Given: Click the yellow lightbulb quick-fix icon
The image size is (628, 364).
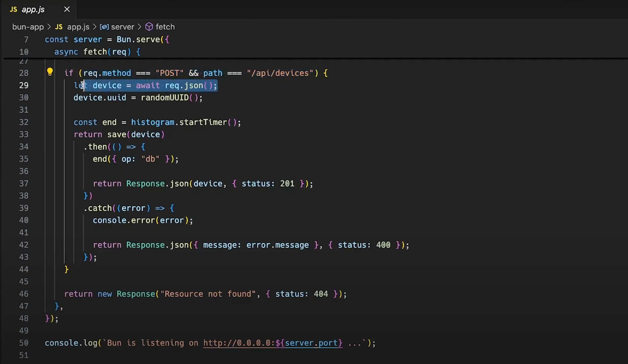Looking at the screenshot, I should pos(50,72).
